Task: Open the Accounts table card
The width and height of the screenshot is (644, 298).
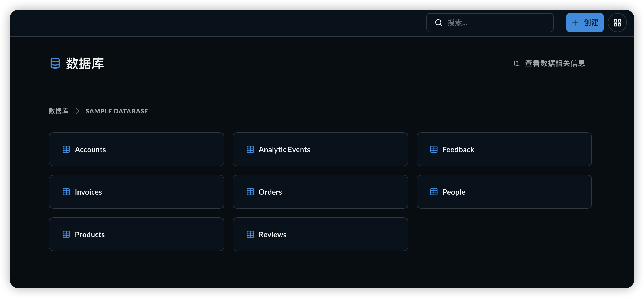Action: pos(136,149)
